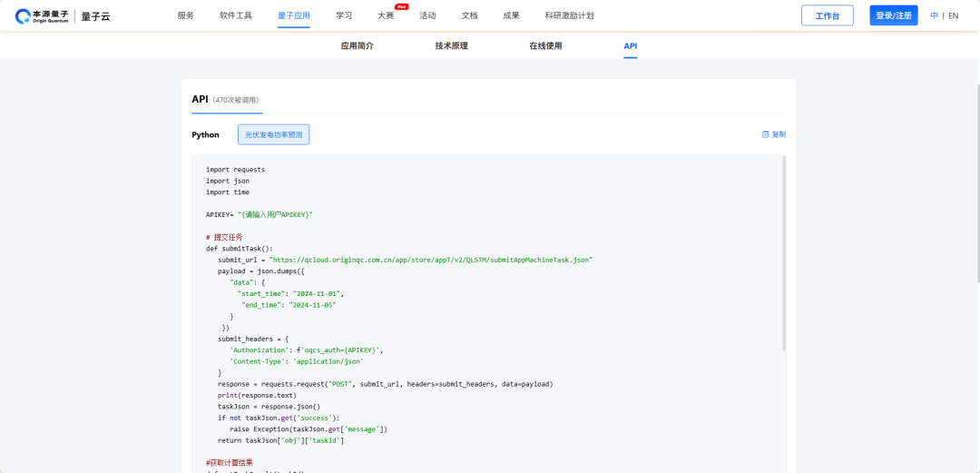Switch language to 中
Screen dimensions: 980x473
click(935, 15)
